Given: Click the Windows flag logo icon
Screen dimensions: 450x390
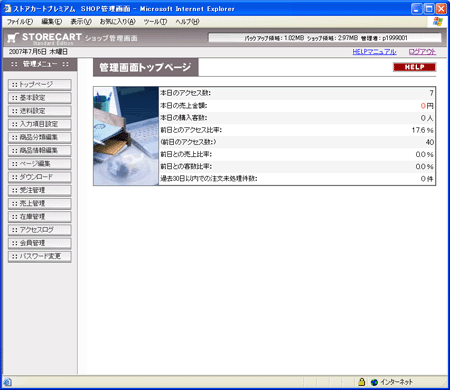Looking at the screenshot, I should coord(438,22).
